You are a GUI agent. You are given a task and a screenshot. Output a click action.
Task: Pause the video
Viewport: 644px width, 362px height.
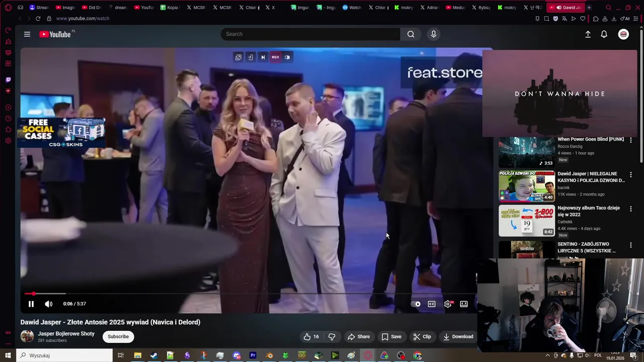[31, 304]
